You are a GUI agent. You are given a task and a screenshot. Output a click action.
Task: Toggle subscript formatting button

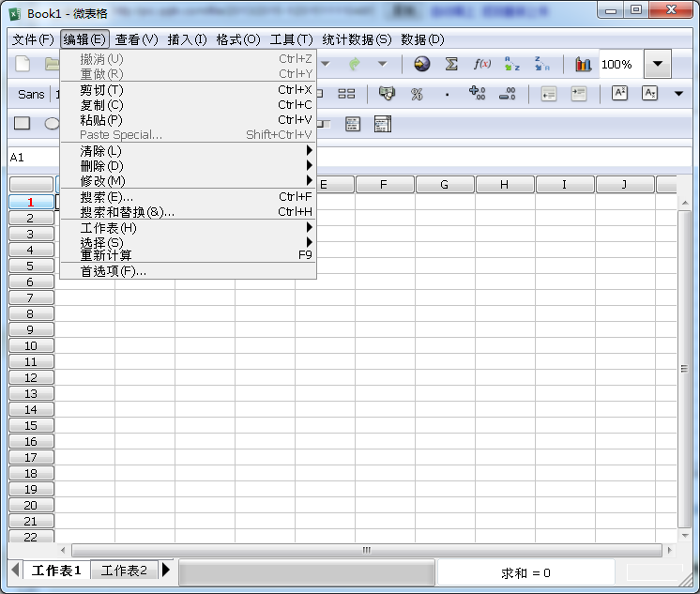point(649,93)
